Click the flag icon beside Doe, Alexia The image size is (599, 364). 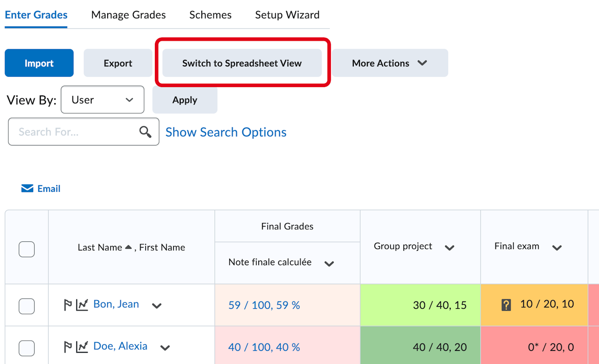[68, 347]
